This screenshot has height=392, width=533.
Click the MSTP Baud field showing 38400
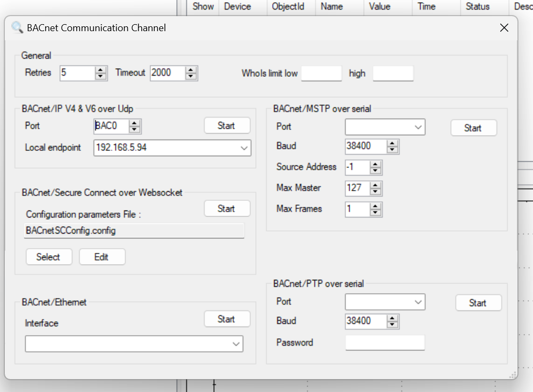(366, 147)
